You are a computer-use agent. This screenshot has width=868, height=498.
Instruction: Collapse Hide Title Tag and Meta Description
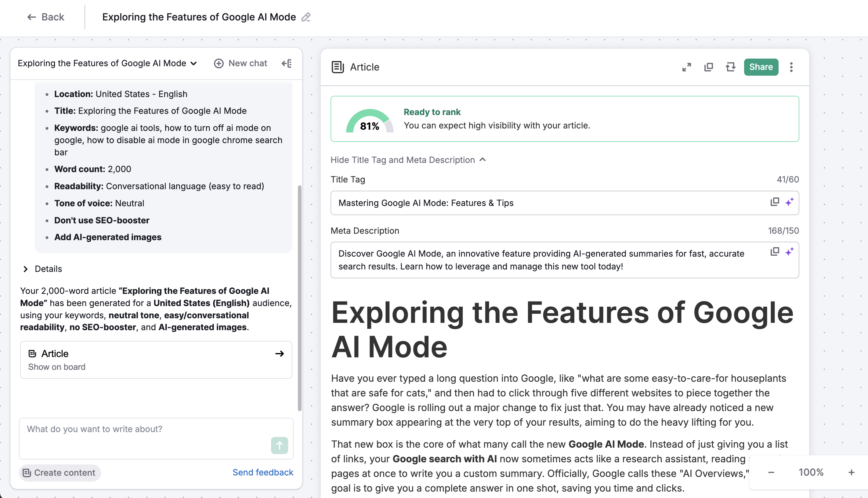408,160
